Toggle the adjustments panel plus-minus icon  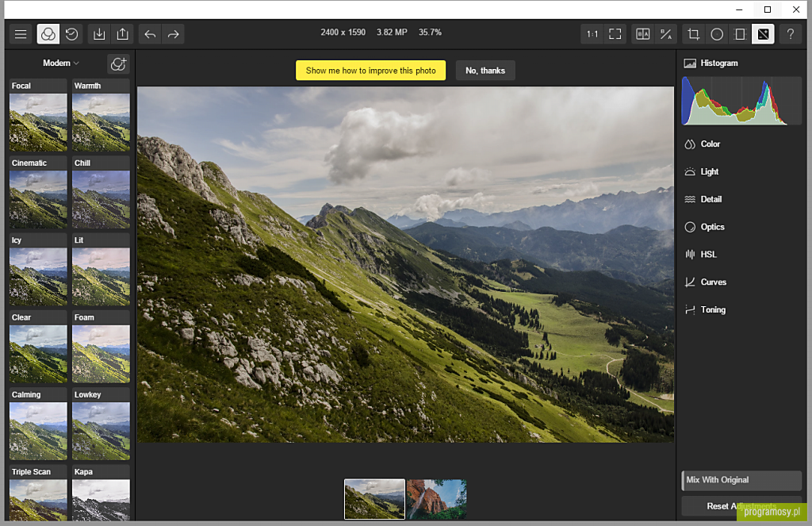tap(764, 34)
